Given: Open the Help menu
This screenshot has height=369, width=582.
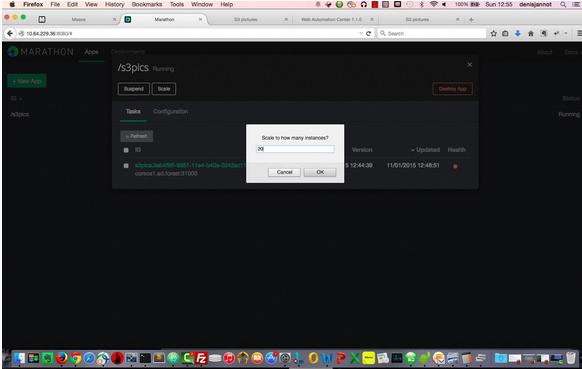Looking at the screenshot, I should pos(226,4).
